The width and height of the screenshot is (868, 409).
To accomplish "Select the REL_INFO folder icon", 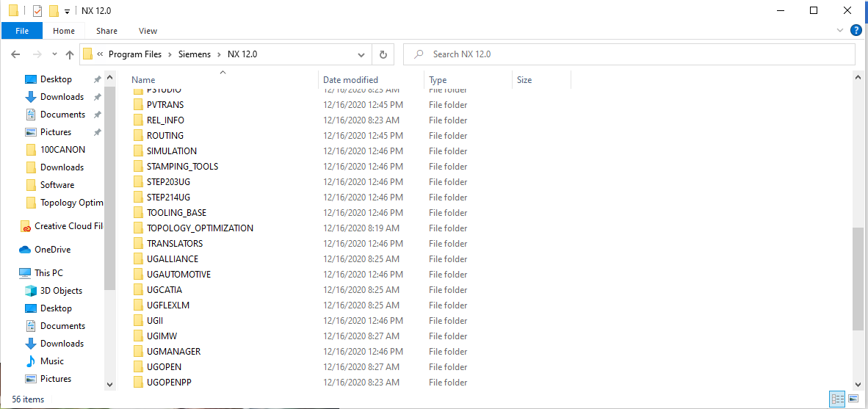I will 138,120.
